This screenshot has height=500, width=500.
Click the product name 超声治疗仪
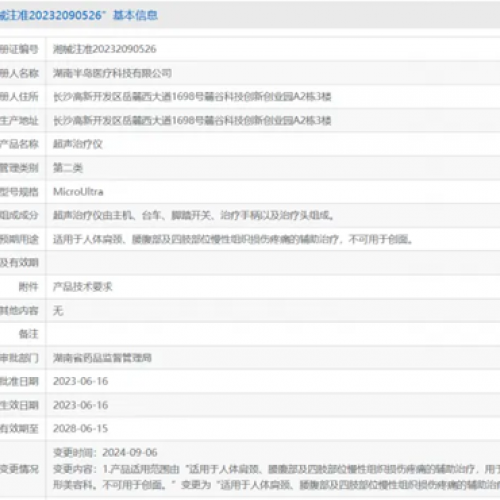78,144
